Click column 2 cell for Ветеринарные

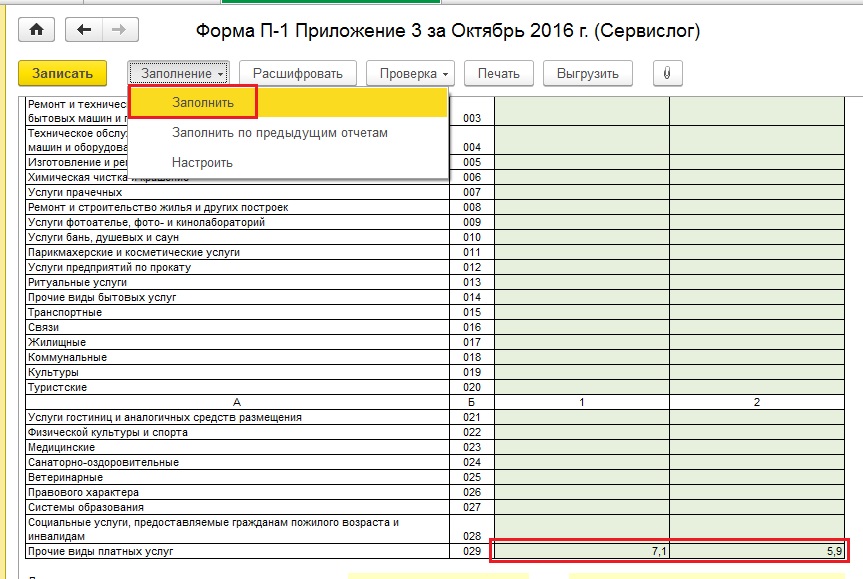(x=757, y=477)
